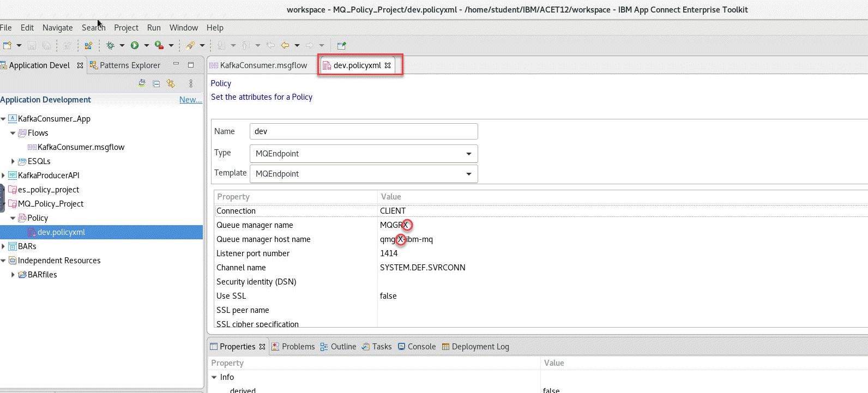Viewport: 868px width, 393px height.
Task: Click the Link with Editor arrows icon
Action: (171, 83)
